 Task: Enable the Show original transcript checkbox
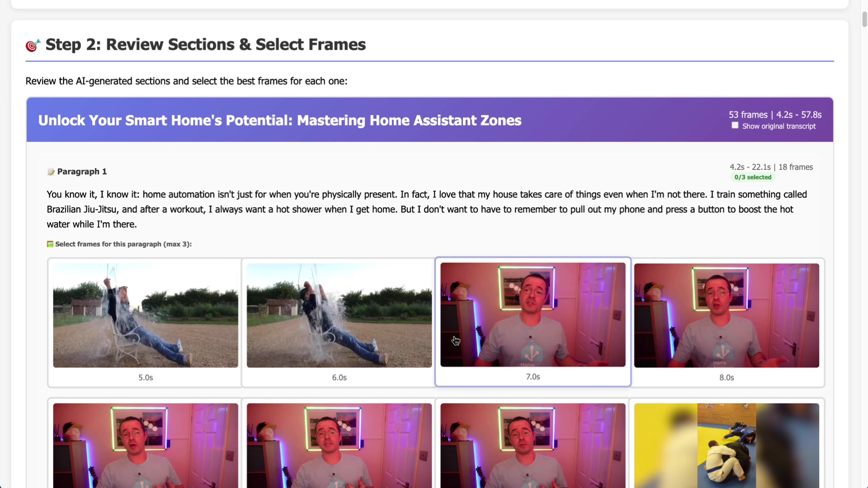coord(735,125)
